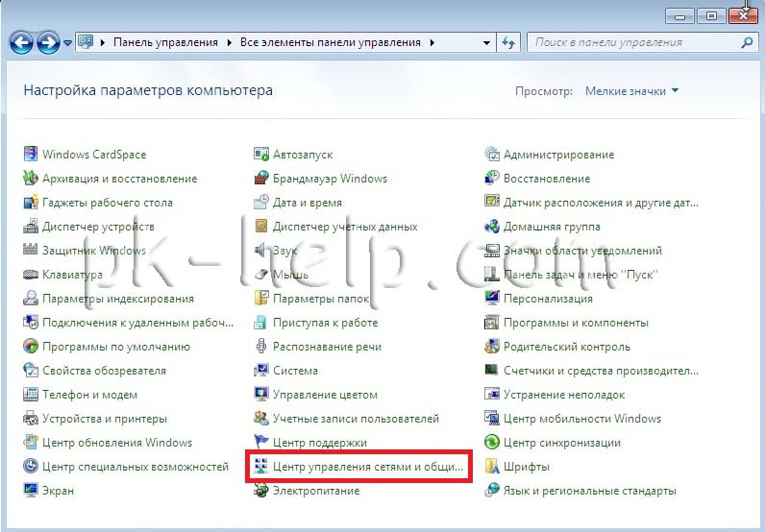765x532 pixels.
Task: Click the Защитник Windows icon
Action: coord(30,250)
